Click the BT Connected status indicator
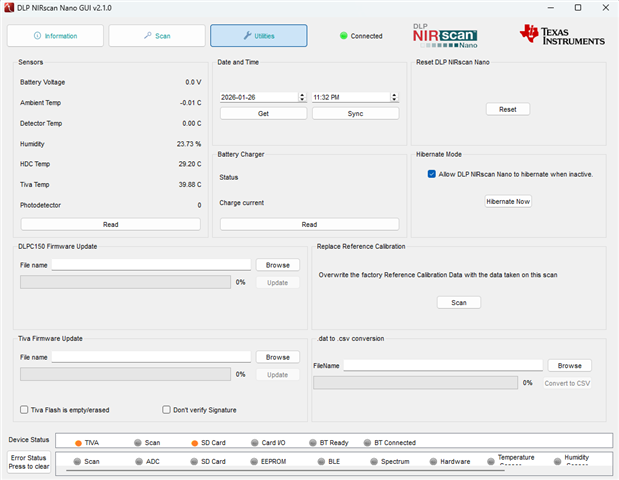This screenshot has width=619, height=480. click(367, 443)
